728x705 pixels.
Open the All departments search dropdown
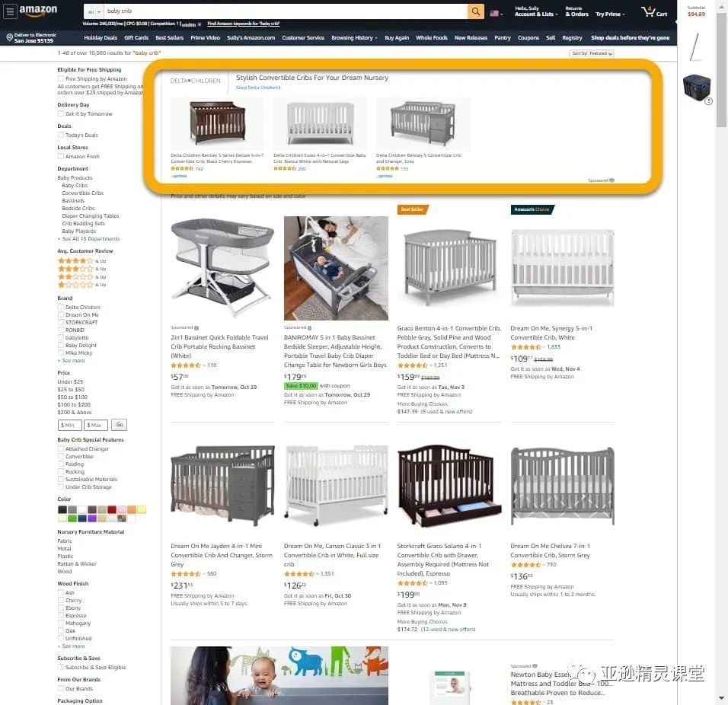pos(94,11)
